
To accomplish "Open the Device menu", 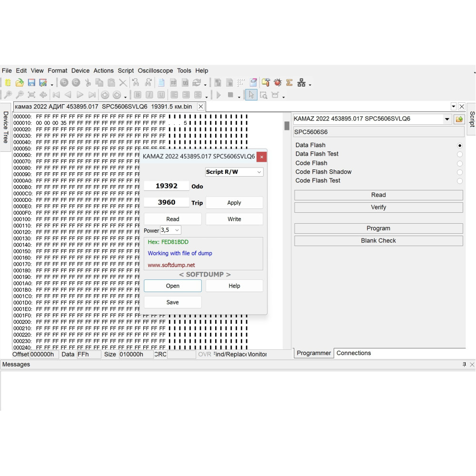I will tap(80, 70).
